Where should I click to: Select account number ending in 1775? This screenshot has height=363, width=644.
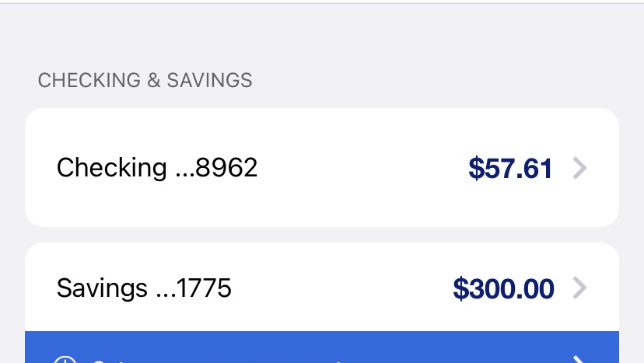[x=193, y=289]
